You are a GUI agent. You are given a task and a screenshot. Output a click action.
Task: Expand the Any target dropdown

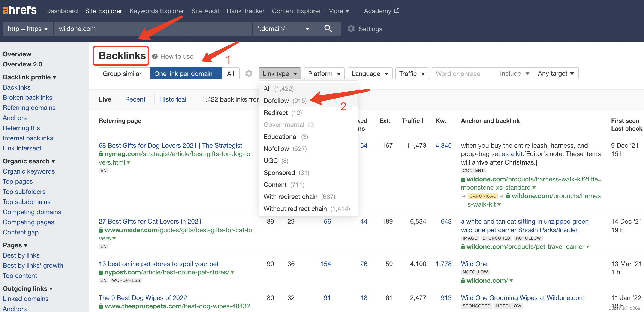click(x=556, y=73)
